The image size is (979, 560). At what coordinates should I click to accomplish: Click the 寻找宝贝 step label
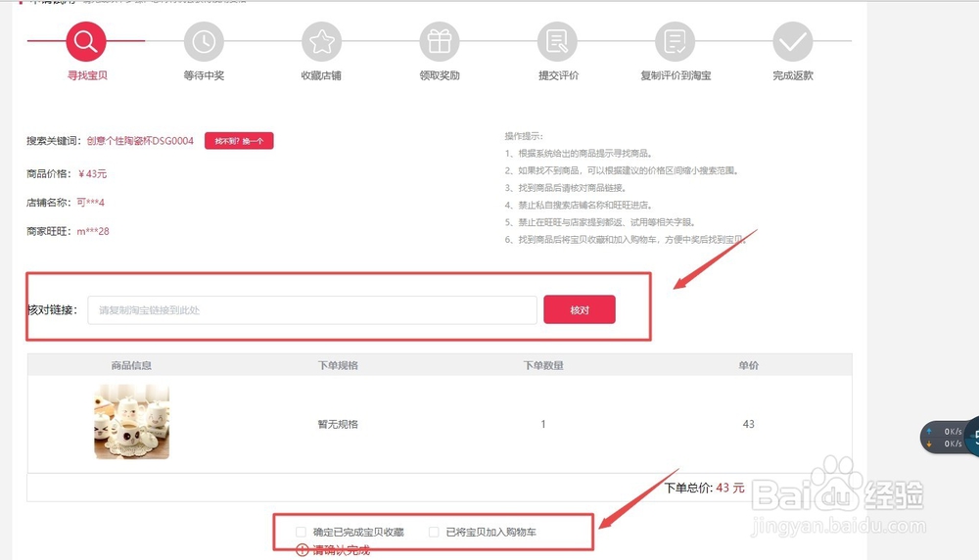tap(87, 75)
